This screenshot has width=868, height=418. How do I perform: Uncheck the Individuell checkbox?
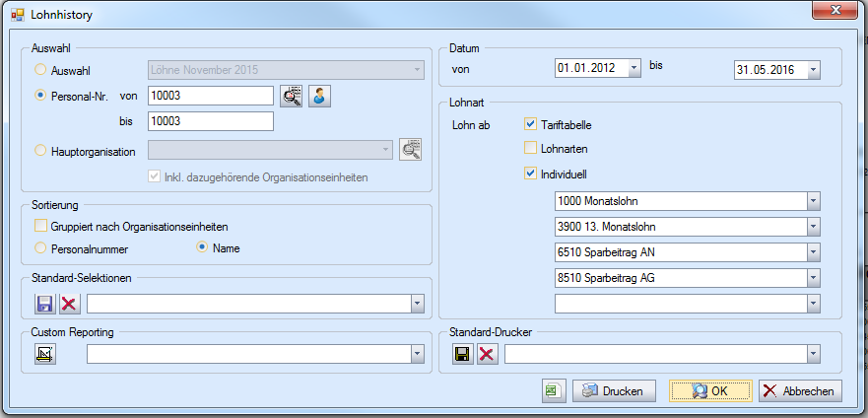pos(530,174)
